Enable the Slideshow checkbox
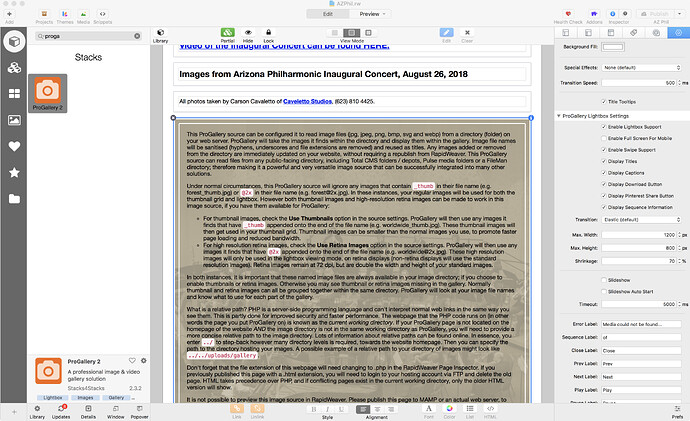The width and height of the screenshot is (690, 421). tap(604, 280)
